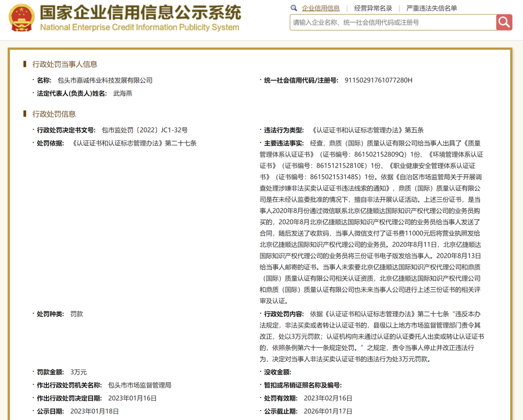Click the 行政处罚信息 section heading

(54, 114)
